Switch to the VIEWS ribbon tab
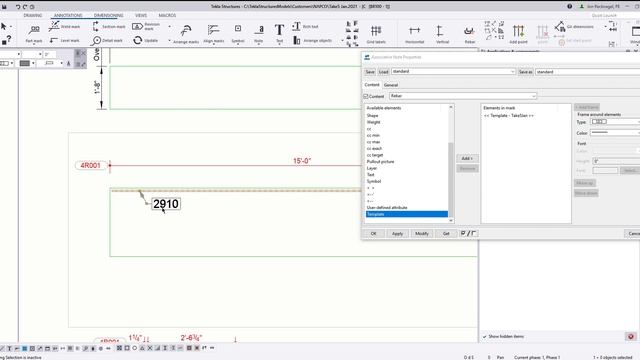This screenshot has width=640, height=360. click(x=141, y=16)
